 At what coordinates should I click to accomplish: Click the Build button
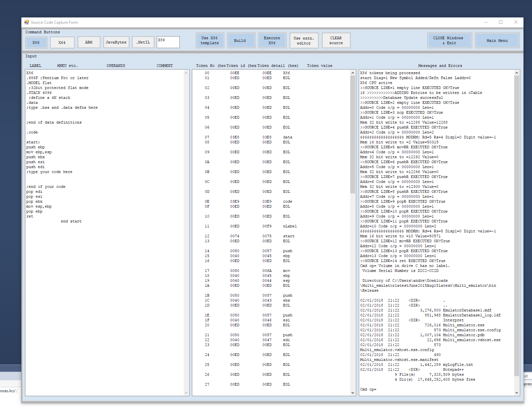point(241,41)
